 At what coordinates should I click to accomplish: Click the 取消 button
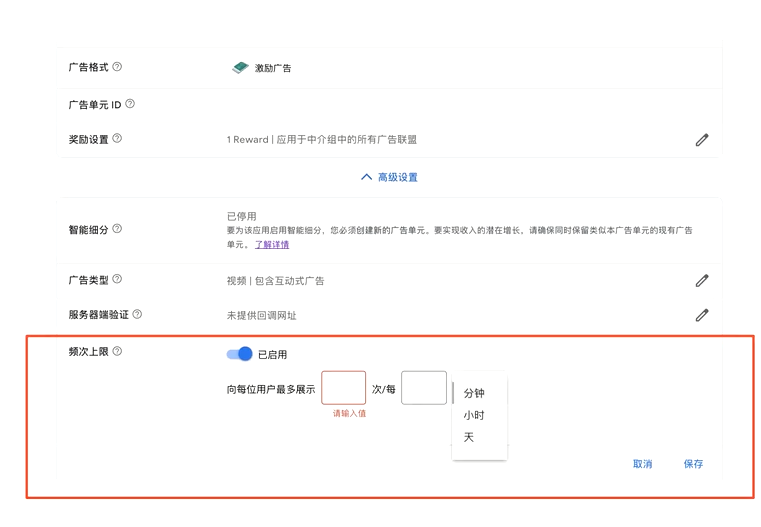coord(643,464)
